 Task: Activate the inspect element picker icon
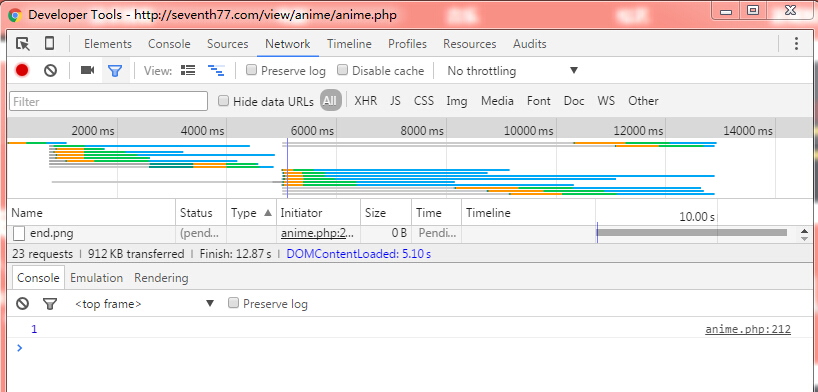pyautogui.click(x=22, y=44)
